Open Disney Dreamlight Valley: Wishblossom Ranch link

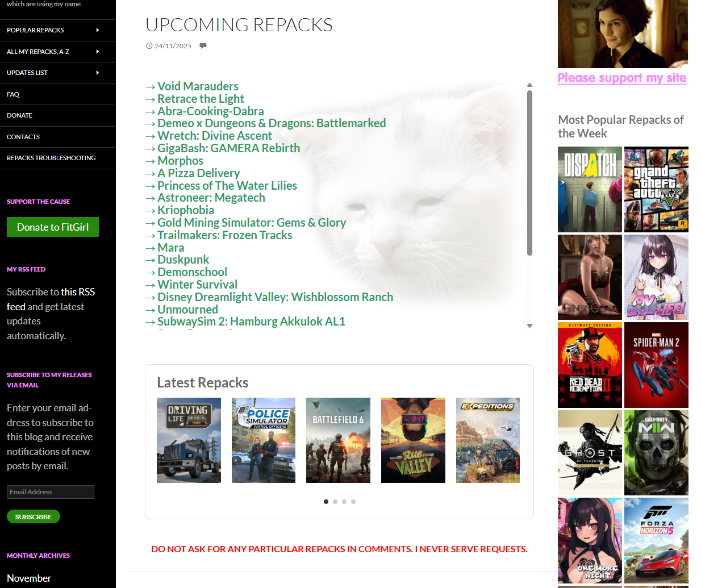pyautogui.click(x=275, y=297)
